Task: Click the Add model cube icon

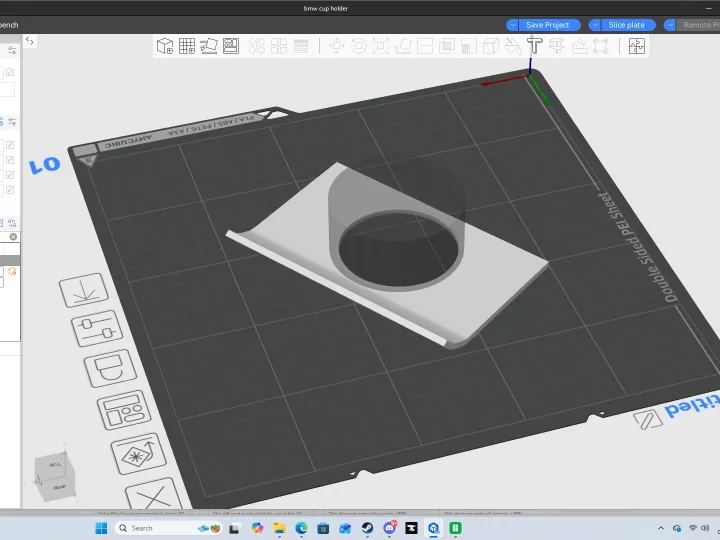Action: pyautogui.click(x=165, y=46)
